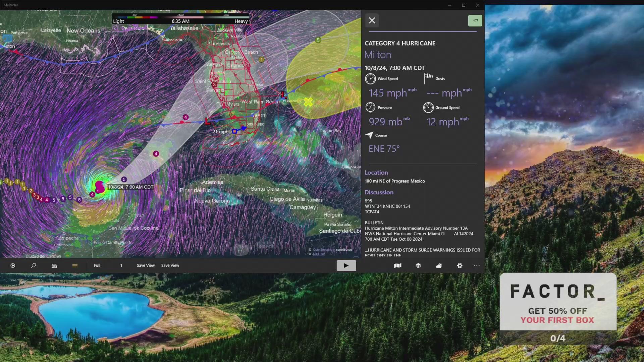Image resolution: width=644 pixels, height=362 pixels.
Task: Click the Pressure gauge icon
Action: click(370, 108)
